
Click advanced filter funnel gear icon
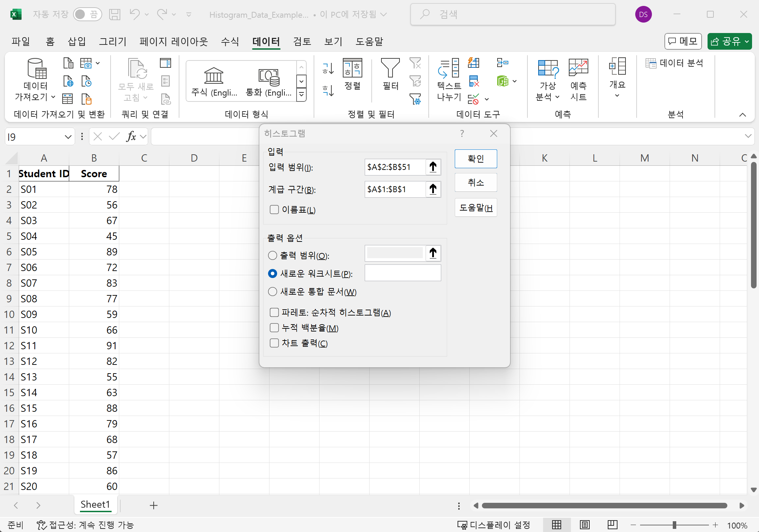click(415, 99)
